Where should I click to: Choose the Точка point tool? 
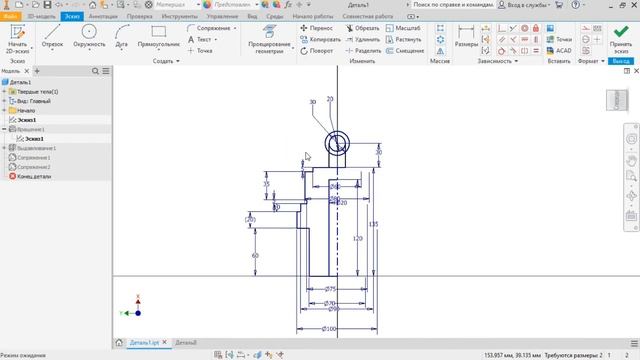[x=200, y=51]
